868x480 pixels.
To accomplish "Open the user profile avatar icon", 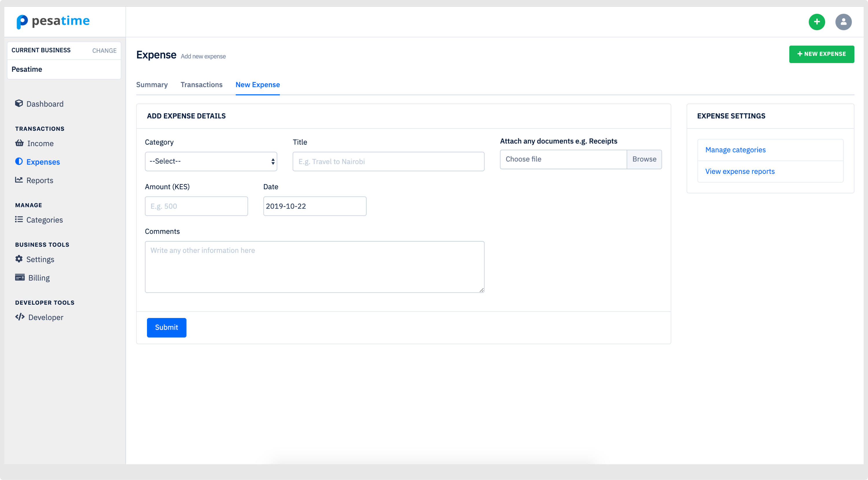I will coord(843,22).
